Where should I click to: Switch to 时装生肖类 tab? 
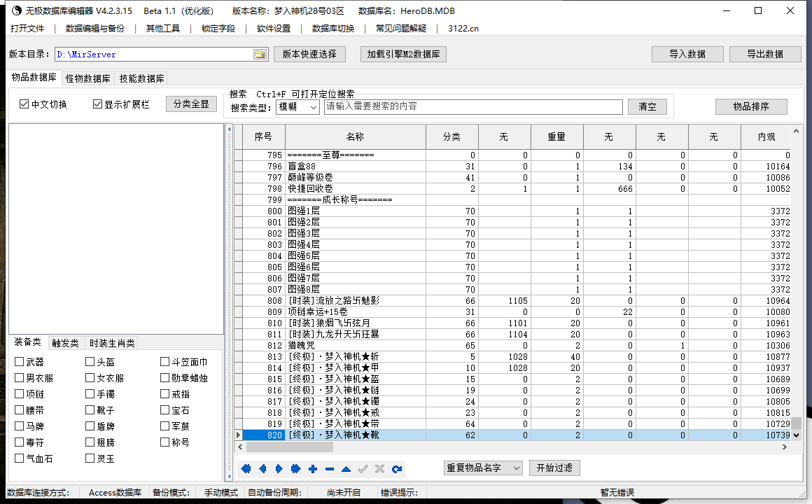point(112,343)
